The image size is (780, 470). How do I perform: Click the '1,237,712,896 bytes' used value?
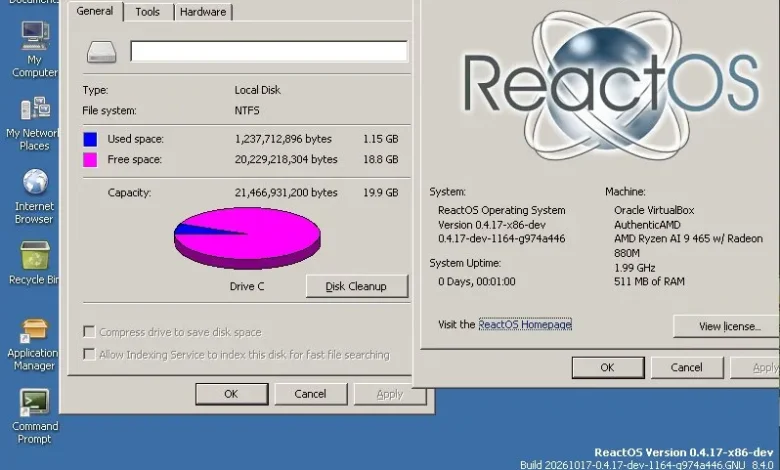click(x=283, y=139)
